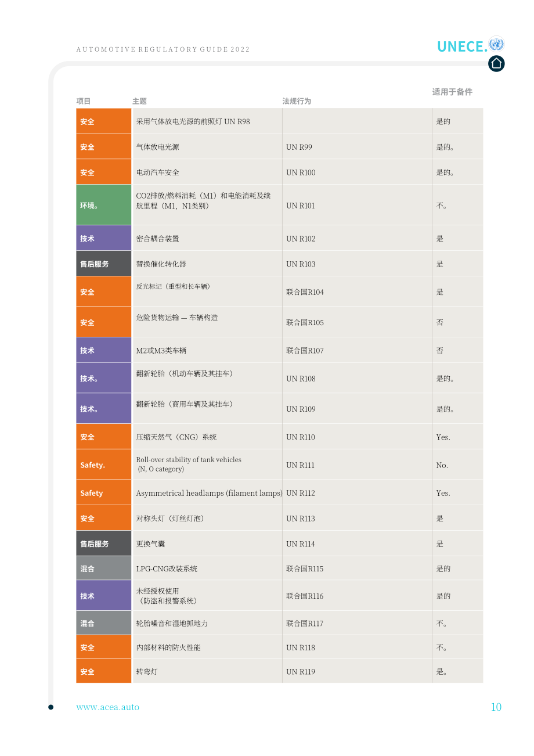Click the UN R114 cell
The image size is (534, 756).
357,543
